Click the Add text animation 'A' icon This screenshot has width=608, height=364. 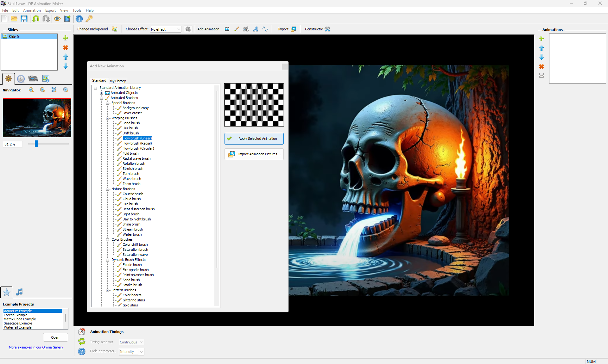256,29
